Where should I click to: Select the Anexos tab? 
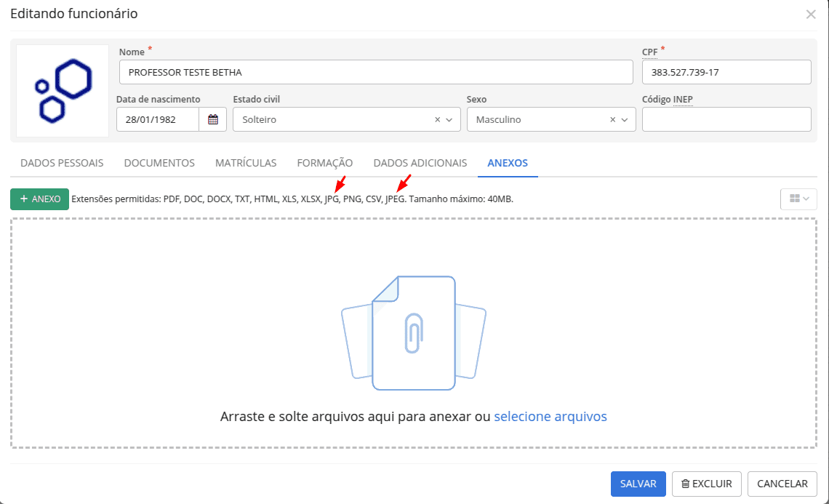[x=508, y=163]
